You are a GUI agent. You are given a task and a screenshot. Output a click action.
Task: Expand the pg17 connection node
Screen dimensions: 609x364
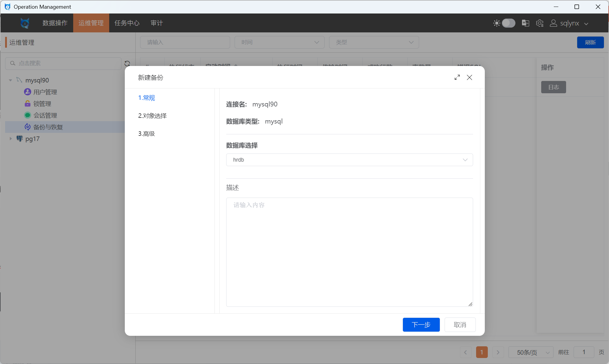click(11, 139)
